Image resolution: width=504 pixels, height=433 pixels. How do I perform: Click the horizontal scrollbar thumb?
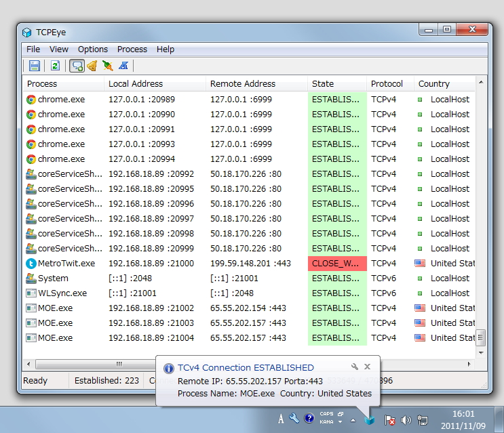(x=96, y=364)
